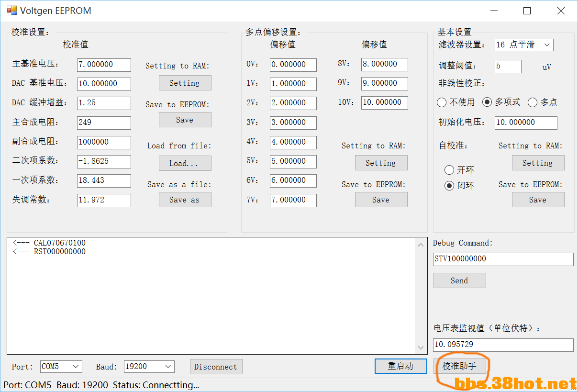The image size is (578, 392).
Task: Click Setting button in 多点偏移设置
Action: coord(381,163)
